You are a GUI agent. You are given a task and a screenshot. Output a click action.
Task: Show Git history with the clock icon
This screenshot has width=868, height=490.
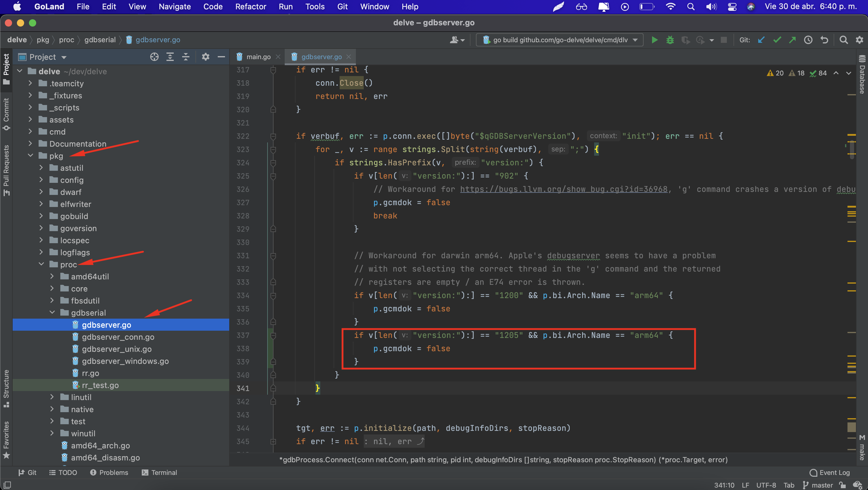808,40
